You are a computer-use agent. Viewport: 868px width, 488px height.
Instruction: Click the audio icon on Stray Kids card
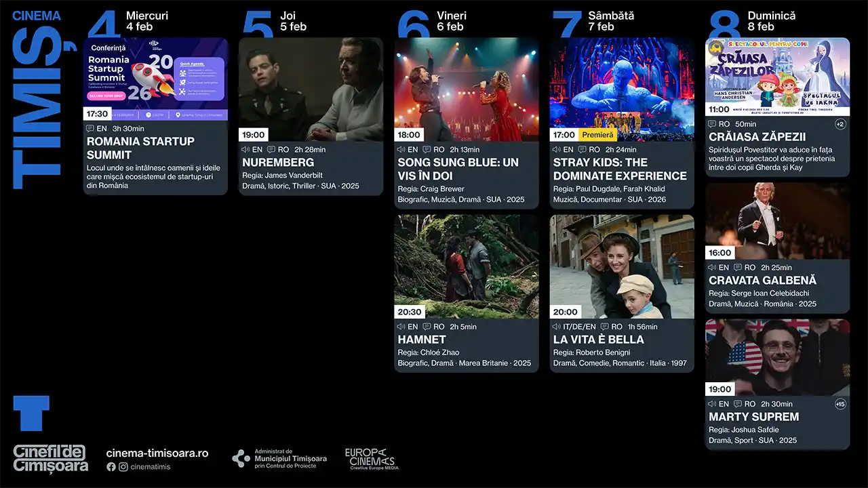(x=557, y=150)
